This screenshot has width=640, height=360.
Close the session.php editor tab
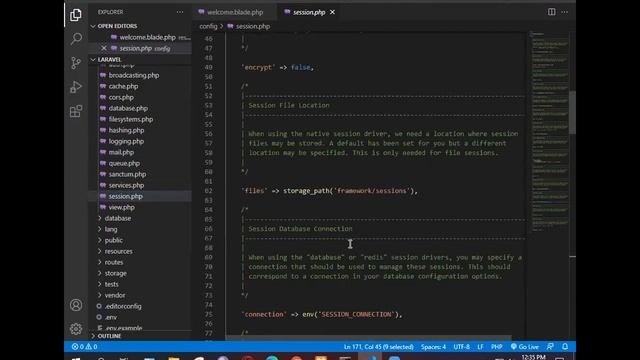pos(332,12)
